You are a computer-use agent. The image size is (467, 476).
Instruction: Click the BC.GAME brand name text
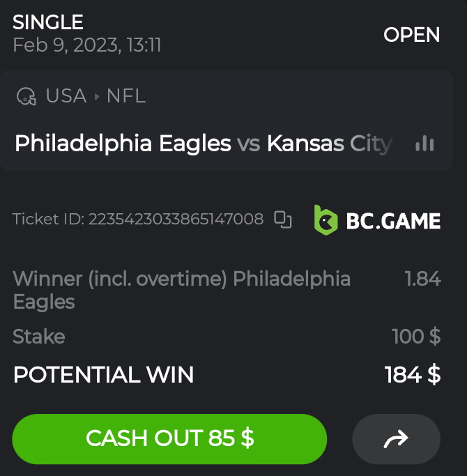point(393,221)
